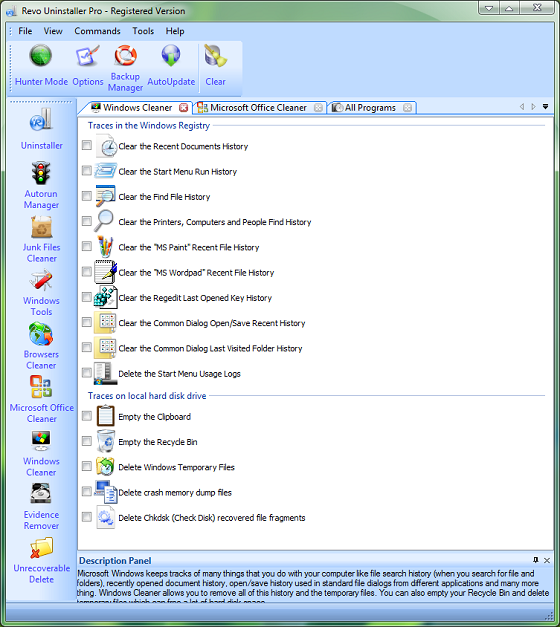The height and width of the screenshot is (627, 560).
Task: Click the Start Menu Usage Logs icon
Action: pos(106,373)
